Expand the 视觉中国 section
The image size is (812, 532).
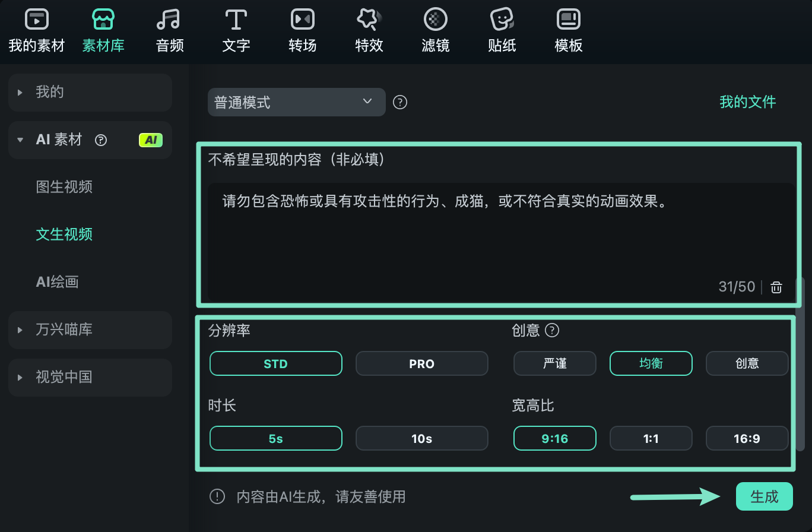[x=90, y=378]
